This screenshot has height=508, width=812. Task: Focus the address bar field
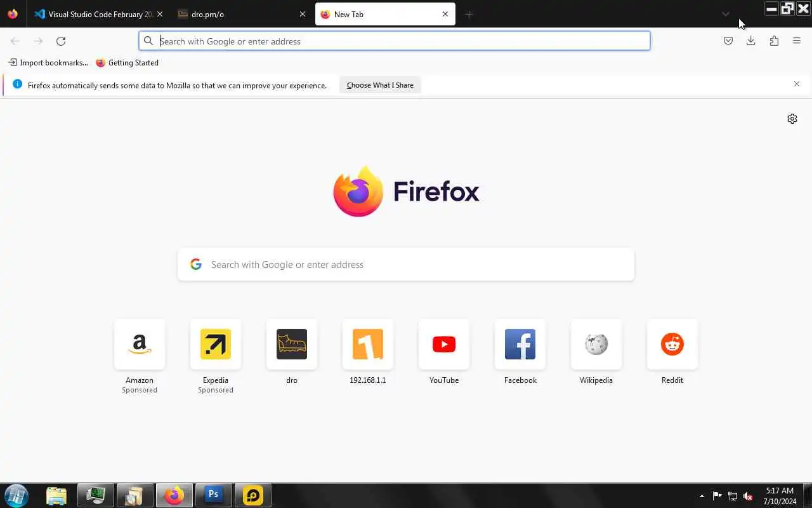coord(395,41)
